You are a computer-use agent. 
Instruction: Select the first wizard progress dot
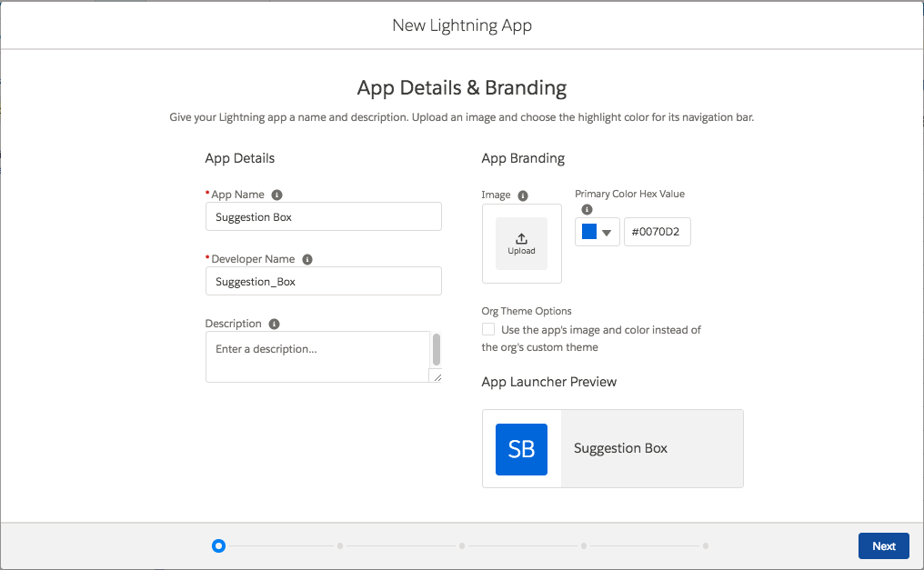[218, 545]
